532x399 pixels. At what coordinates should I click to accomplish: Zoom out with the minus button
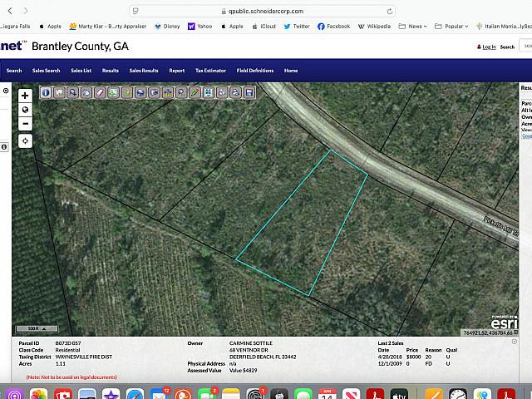pos(25,124)
